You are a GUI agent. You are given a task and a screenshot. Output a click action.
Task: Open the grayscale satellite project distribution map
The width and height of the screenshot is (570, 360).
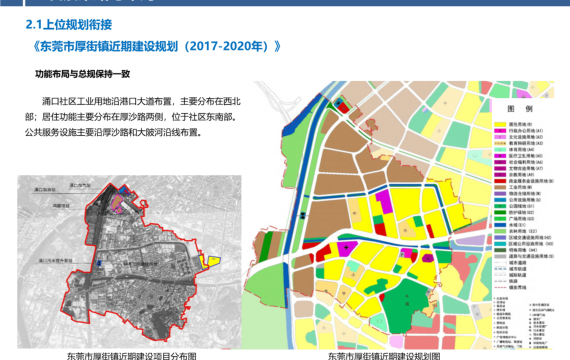click(x=129, y=262)
